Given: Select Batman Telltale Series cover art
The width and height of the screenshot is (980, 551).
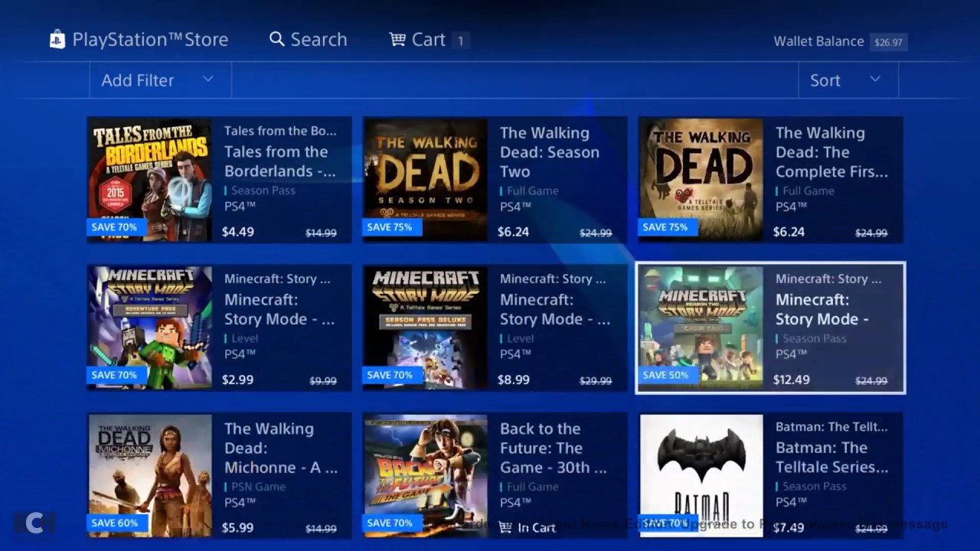Looking at the screenshot, I should tap(701, 475).
